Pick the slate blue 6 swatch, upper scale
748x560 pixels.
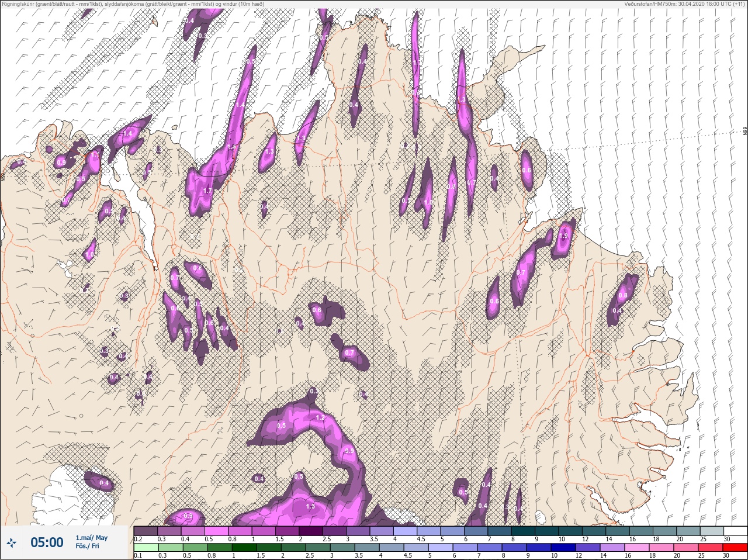coord(476,530)
